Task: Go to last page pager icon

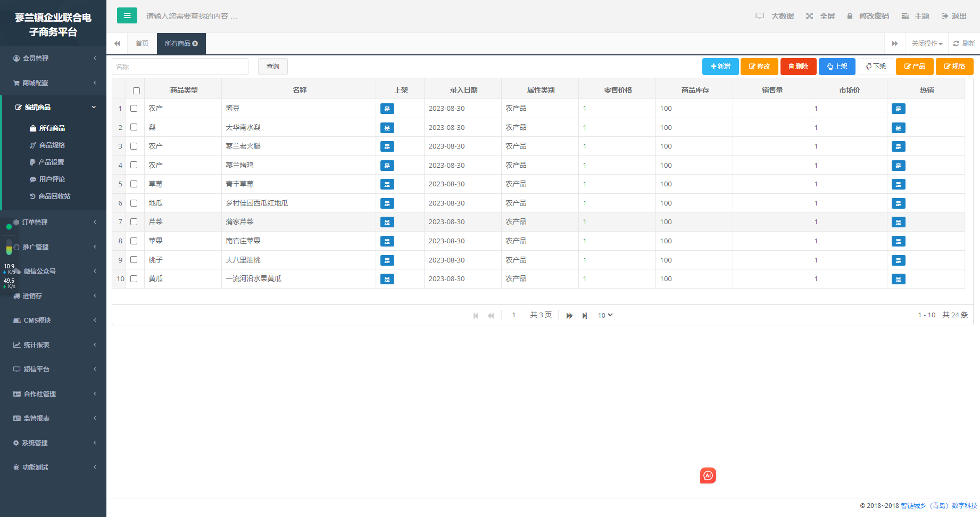Action: pos(585,316)
